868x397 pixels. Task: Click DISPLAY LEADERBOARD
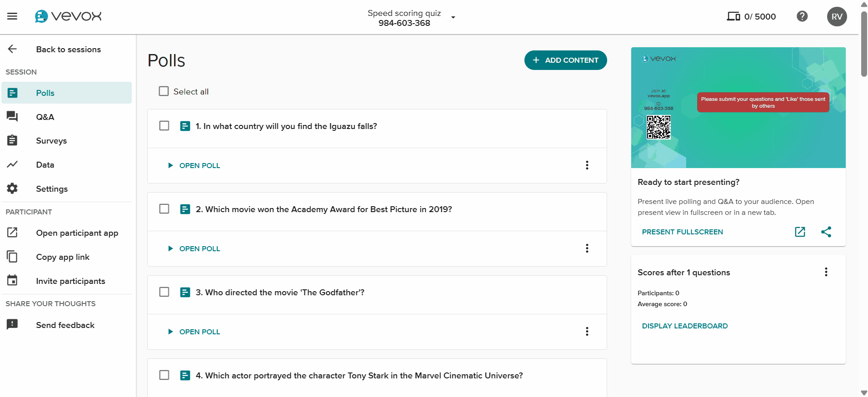point(685,326)
